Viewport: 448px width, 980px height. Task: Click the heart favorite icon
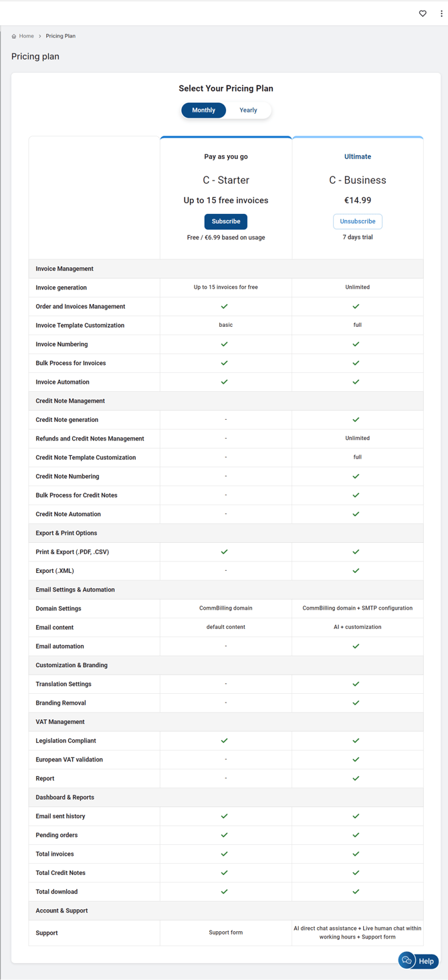tap(423, 13)
